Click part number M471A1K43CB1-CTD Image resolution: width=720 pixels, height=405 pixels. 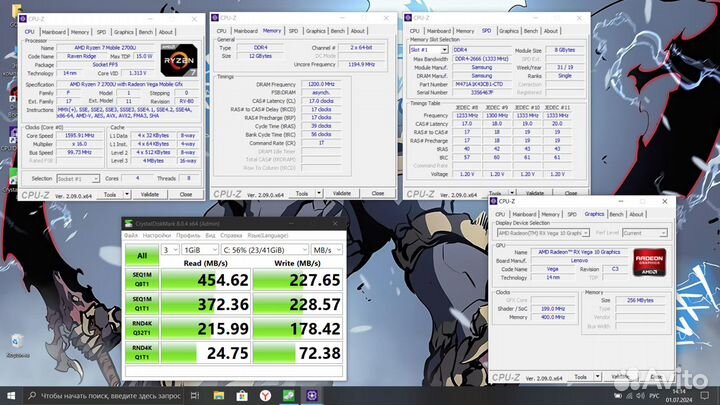[482, 84]
